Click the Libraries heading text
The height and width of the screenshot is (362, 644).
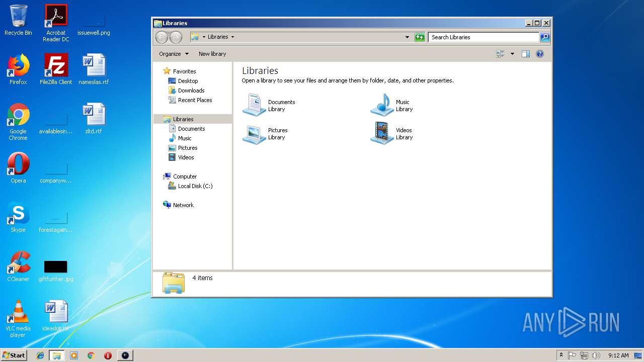[260, 71]
